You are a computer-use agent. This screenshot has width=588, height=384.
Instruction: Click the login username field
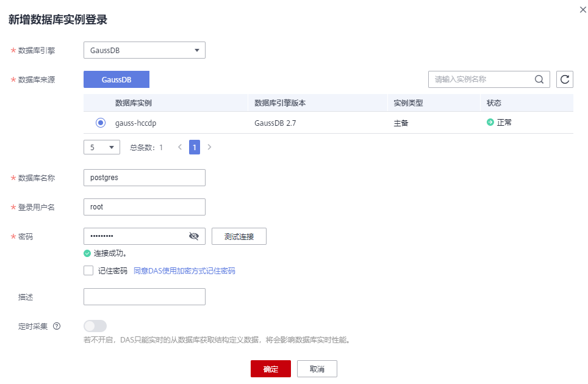point(145,207)
